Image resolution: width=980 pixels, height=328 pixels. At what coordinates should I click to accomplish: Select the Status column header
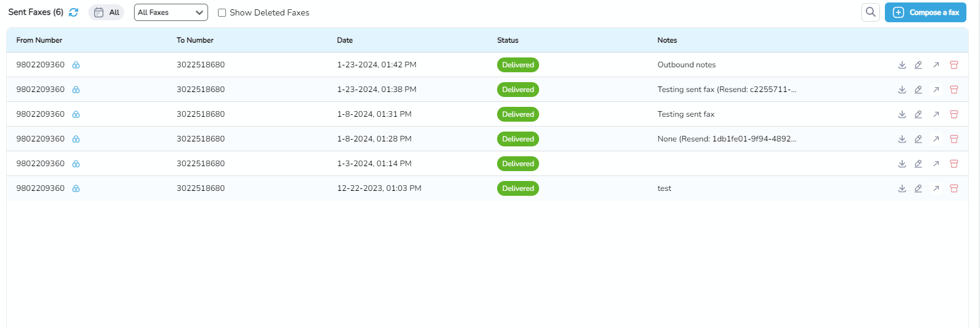click(x=508, y=40)
